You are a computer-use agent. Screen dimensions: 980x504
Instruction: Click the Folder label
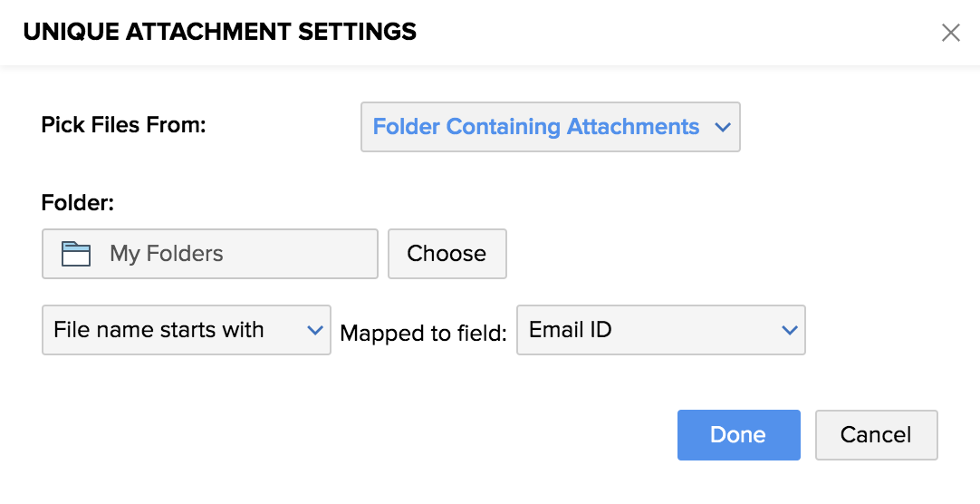tap(78, 203)
